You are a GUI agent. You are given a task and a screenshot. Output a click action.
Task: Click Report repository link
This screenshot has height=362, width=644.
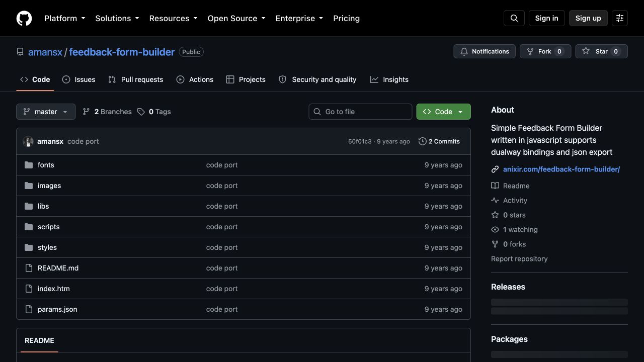click(x=519, y=258)
